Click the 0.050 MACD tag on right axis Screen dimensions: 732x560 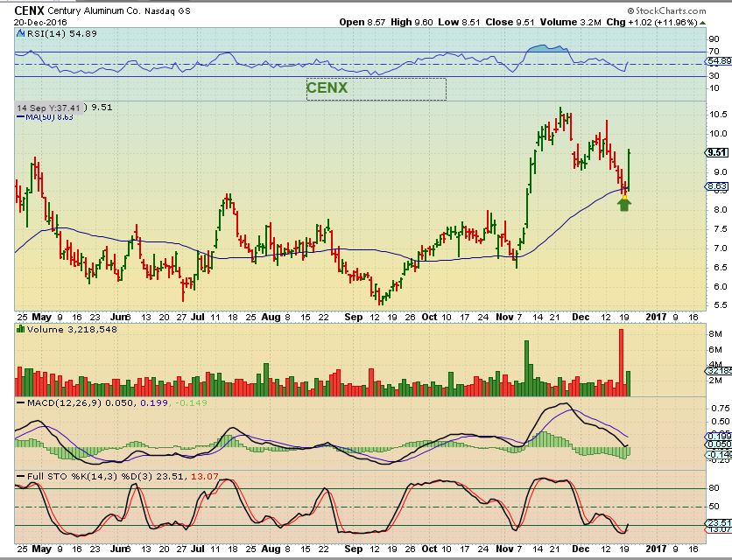click(719, 444)
